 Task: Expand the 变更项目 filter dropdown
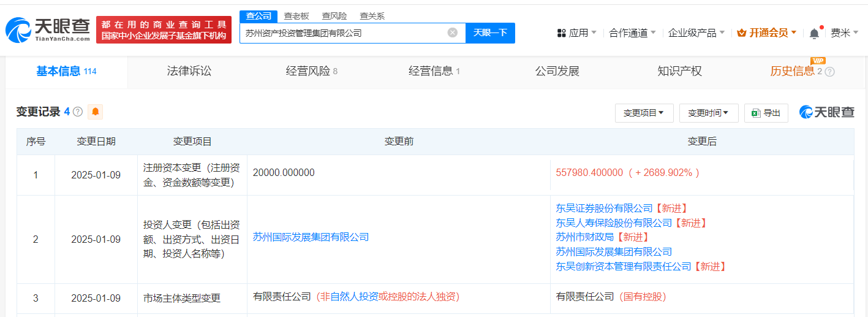[x=644, y=113]
